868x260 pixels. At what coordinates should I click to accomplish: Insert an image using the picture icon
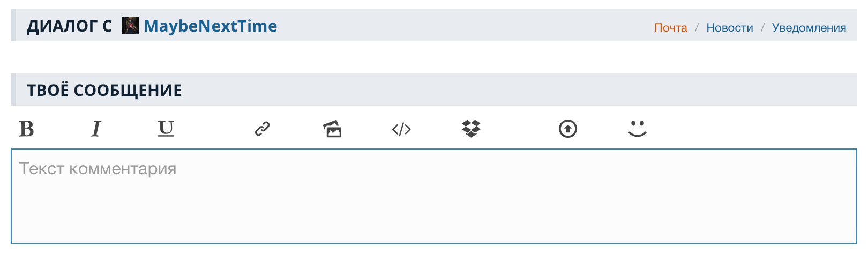(x=332, y=129)
